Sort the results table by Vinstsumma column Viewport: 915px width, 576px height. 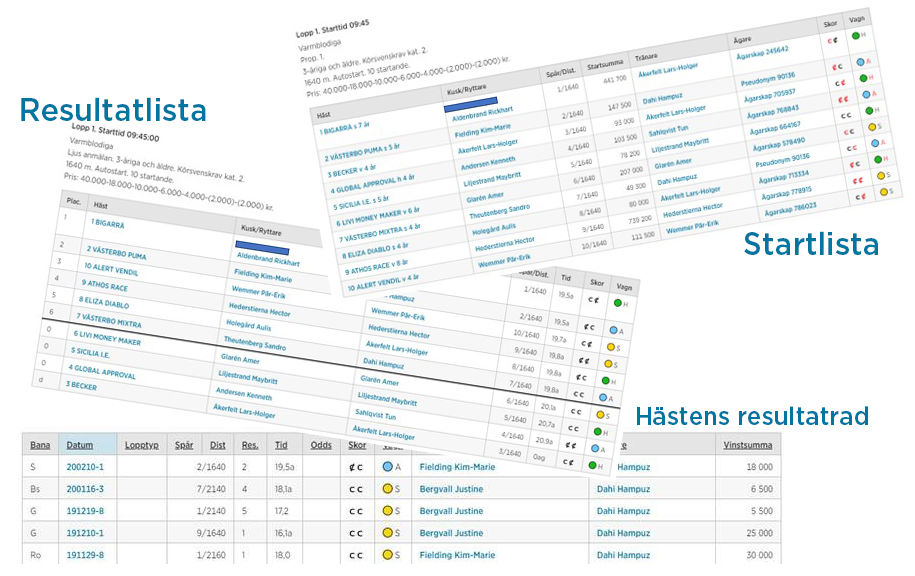tap(746, 445)
